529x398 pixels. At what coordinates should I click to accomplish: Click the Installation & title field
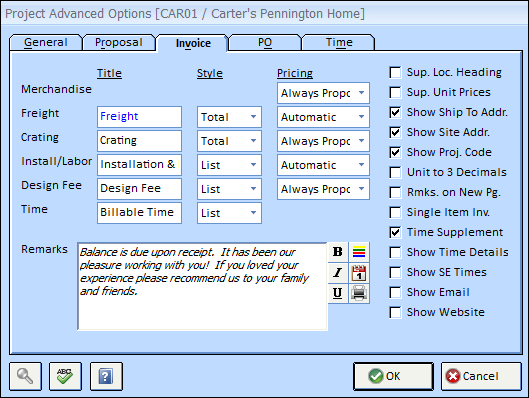click(x=139, y=165)
